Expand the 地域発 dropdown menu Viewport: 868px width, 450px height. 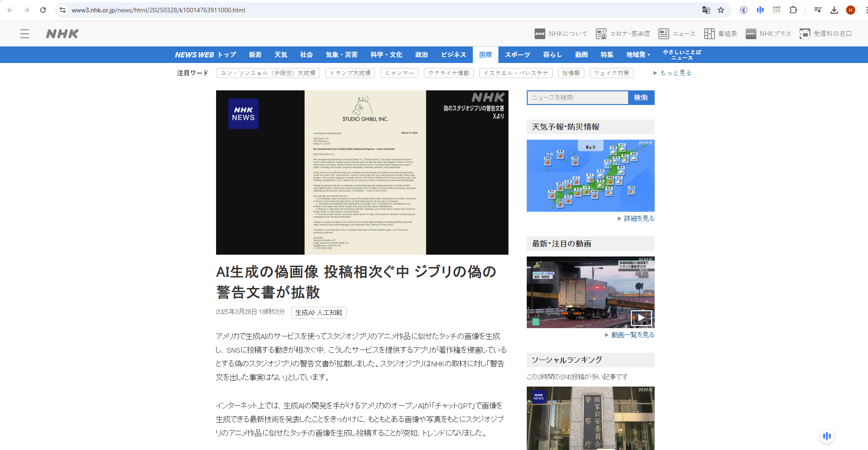(x=638, y=55)
